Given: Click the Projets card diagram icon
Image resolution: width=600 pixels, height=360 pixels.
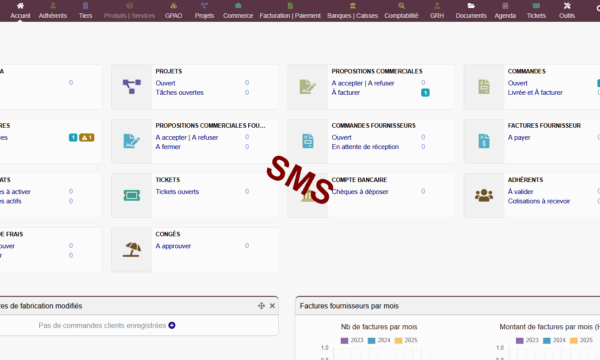Looking at the screenshot, I should pos(132,87).
